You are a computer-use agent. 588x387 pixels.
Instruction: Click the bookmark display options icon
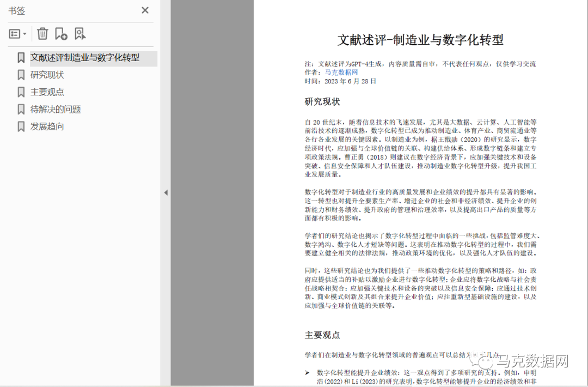pos(15,33)
